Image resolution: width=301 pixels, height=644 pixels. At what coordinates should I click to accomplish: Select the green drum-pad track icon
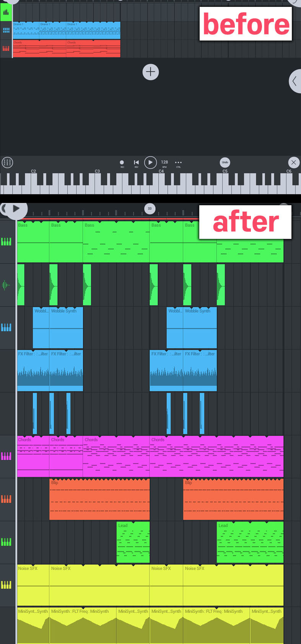(6, 13)
